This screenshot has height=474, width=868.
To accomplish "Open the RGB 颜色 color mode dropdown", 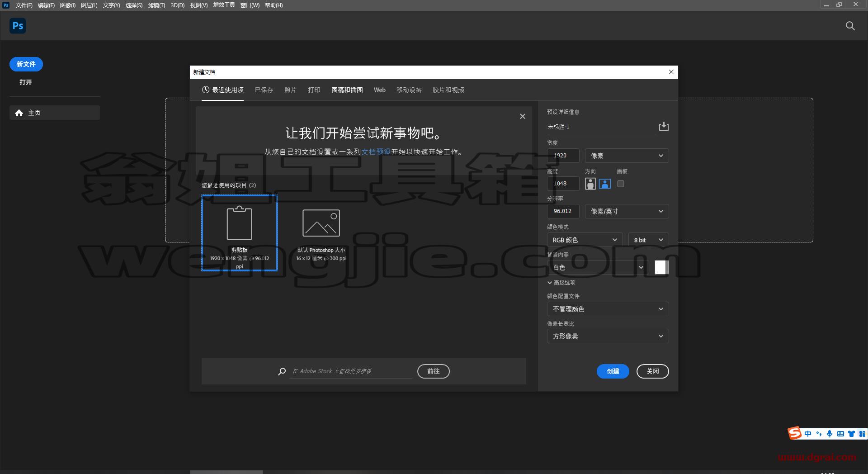I will [x=585, y=240].
